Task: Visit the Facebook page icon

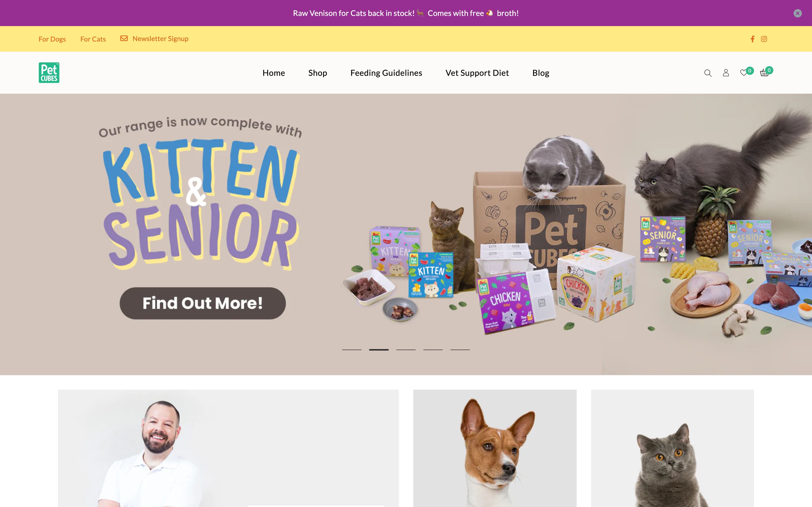Action: 753,39
